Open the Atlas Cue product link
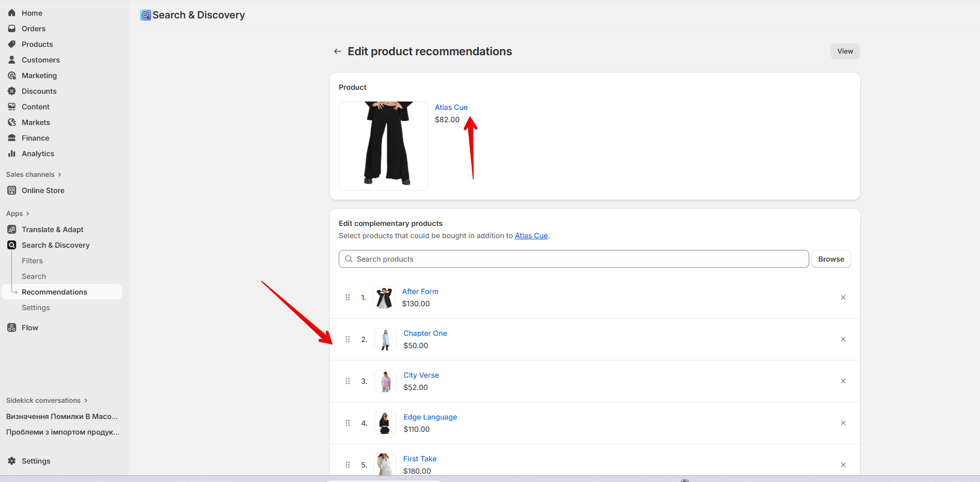This screenshot has height=482, width=980. click(451, 107)
